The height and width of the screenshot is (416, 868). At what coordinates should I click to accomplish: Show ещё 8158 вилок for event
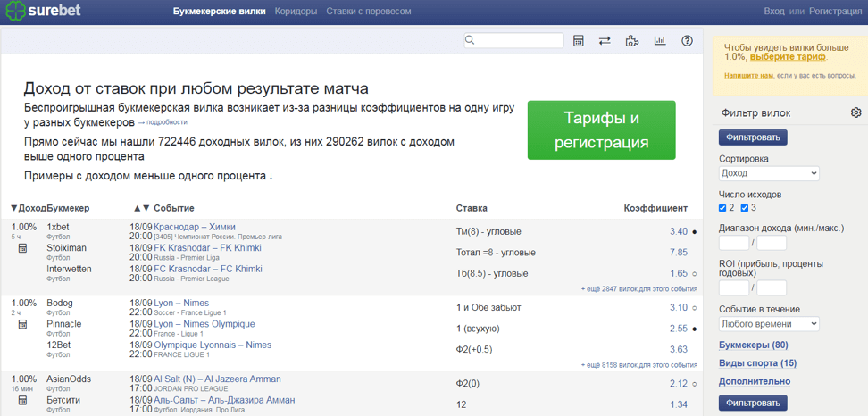[x=638, y=365]
